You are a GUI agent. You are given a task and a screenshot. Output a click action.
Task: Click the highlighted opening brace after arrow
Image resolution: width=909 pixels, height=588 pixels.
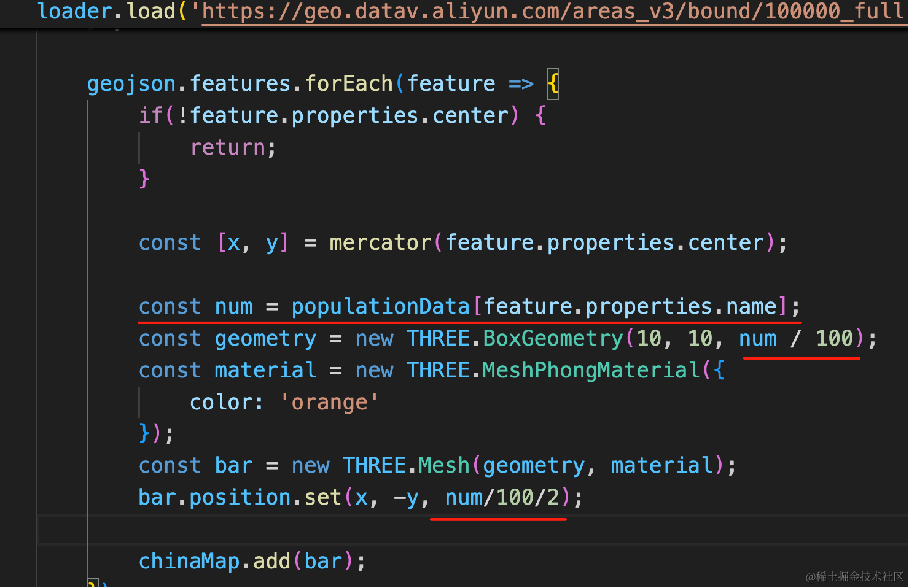point(553,83)
